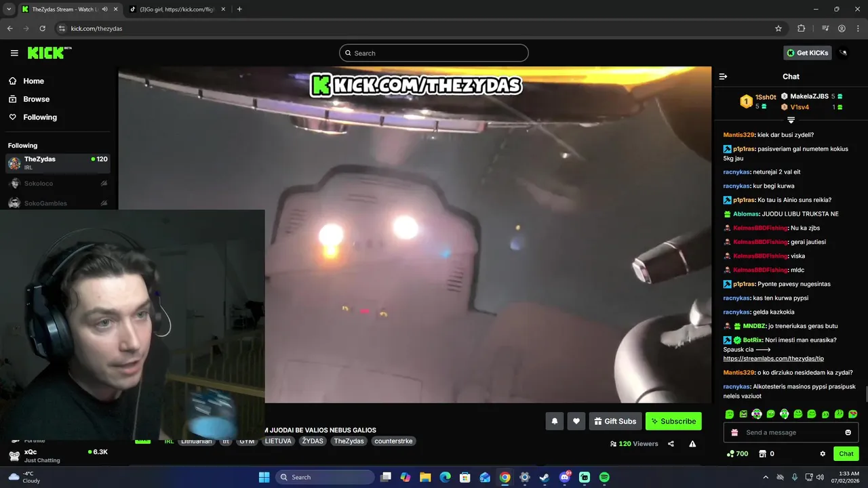
Task: Report stream via warning icon
Action: click(x=692, y=444)
